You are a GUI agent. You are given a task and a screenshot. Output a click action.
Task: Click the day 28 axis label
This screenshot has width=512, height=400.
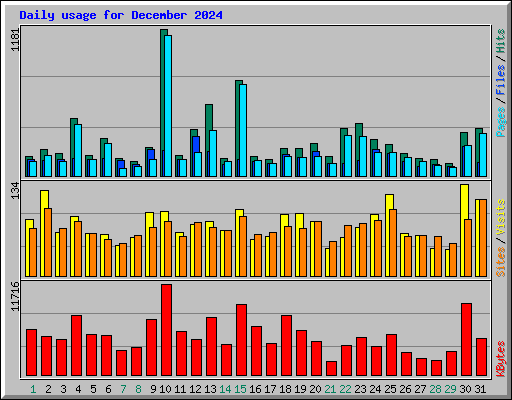click(x=435, y=389)
